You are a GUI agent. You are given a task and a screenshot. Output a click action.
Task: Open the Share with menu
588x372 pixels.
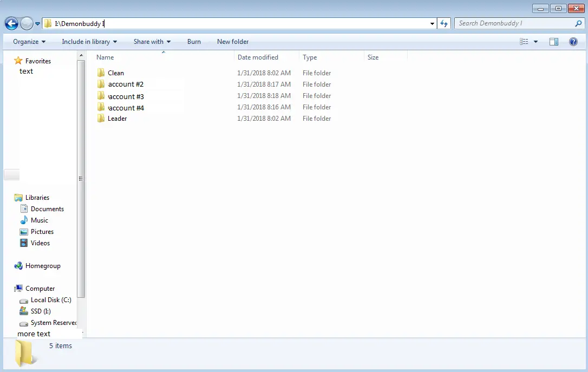pos(152,42)
